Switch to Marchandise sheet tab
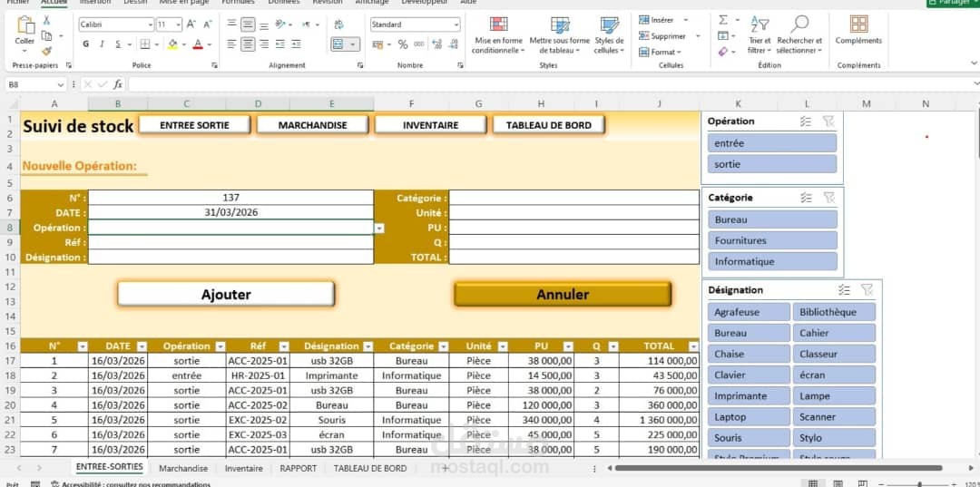Viewport: 980px width, 487px height. (x=183, y=468)
